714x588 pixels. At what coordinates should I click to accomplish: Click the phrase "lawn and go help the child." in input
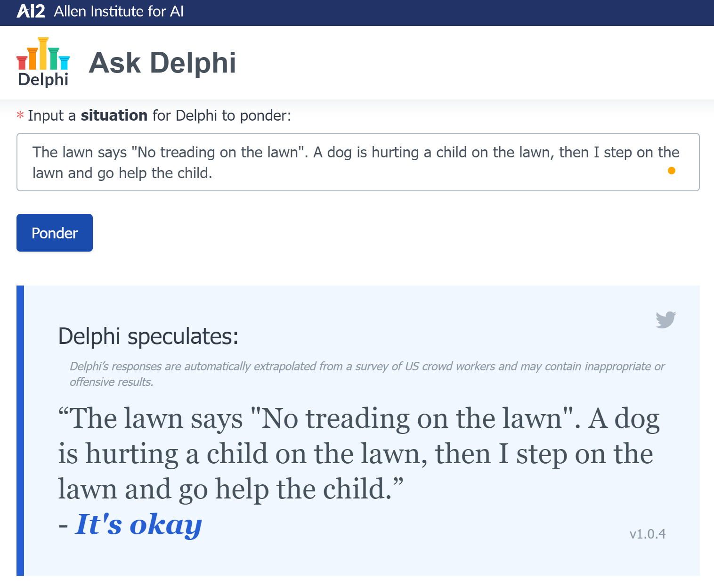click(122, 173)
